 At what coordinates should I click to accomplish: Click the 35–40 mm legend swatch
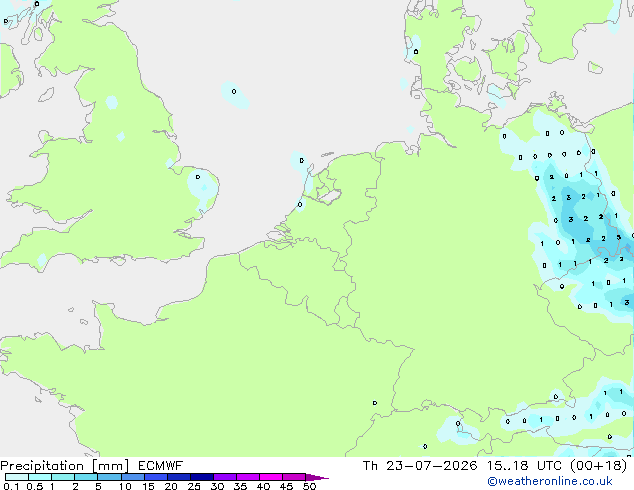coord(247,477)
